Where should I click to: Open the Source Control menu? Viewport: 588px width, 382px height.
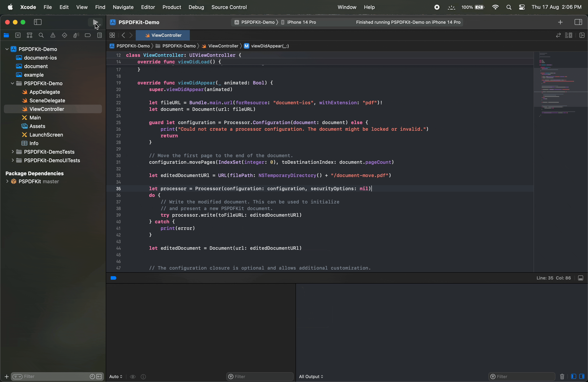tap(229, 7)
